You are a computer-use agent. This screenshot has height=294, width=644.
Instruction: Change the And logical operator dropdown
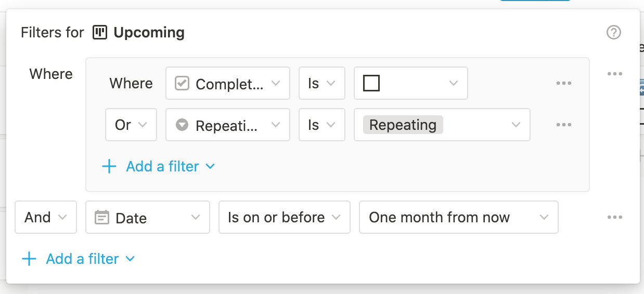click(x=45, y=217)
